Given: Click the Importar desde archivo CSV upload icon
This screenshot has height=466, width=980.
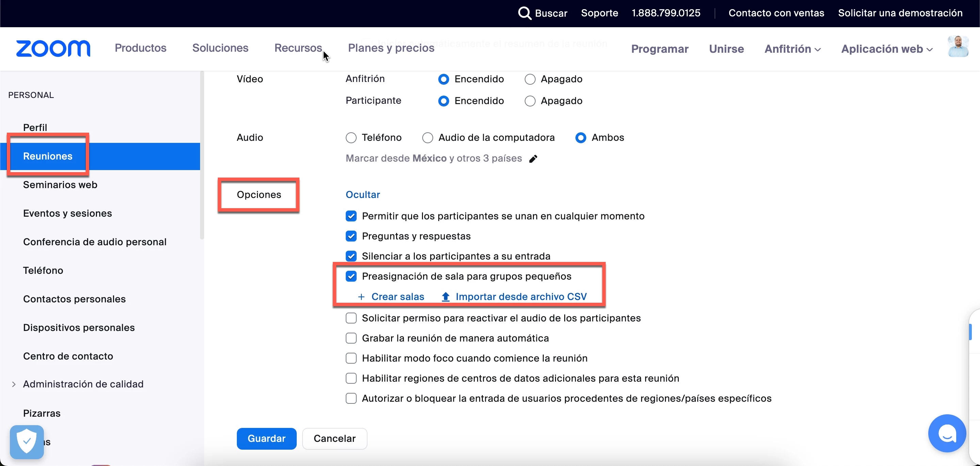Looking at the screenshot, I should (445, 297).
